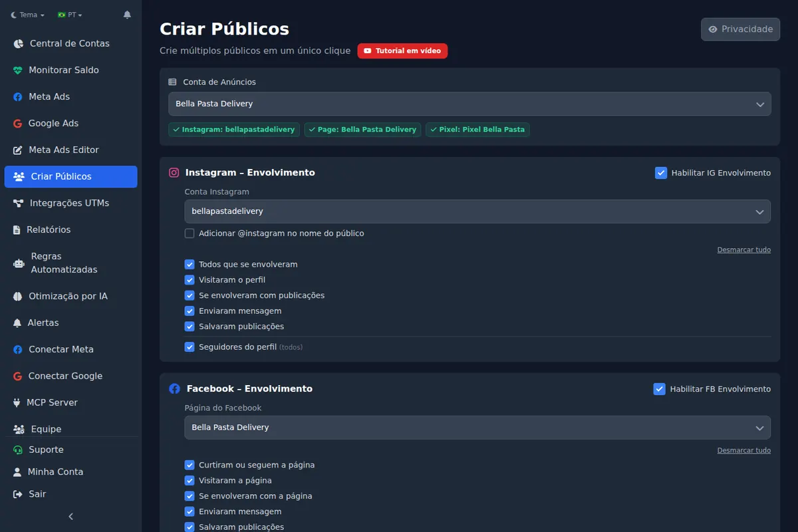Click the Criar Públicos people icon
798x532 pixels.
(19, 176)
